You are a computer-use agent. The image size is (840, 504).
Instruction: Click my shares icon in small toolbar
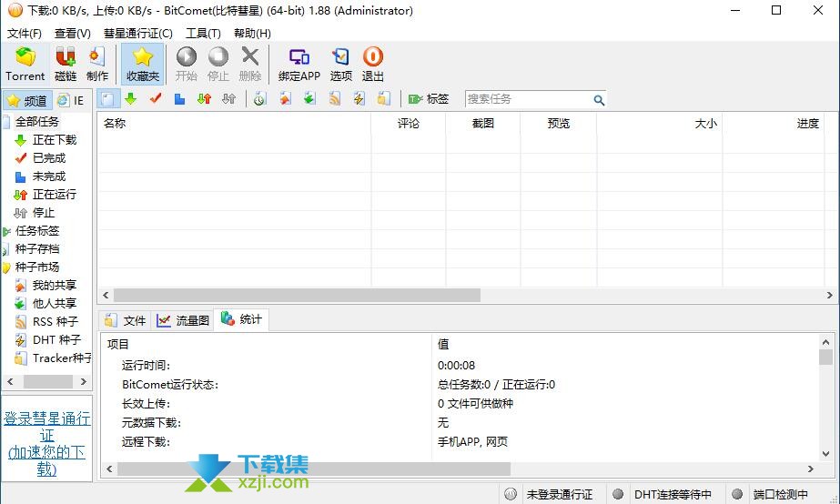(285, 99)
